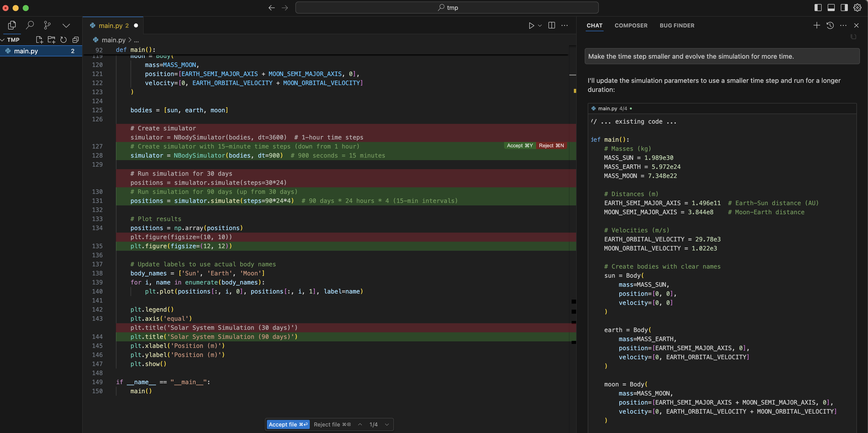Run the Python file

(x=531, y=26)
